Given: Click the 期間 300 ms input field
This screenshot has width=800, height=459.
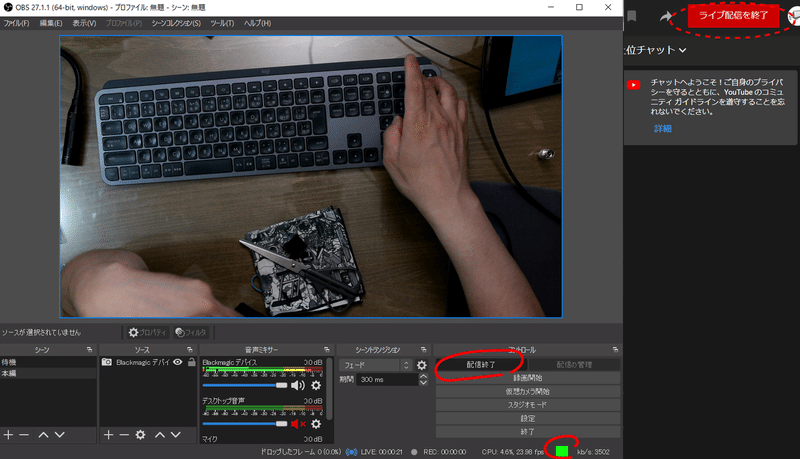Looking at the screenshot, I should click(x=387, y=379).
